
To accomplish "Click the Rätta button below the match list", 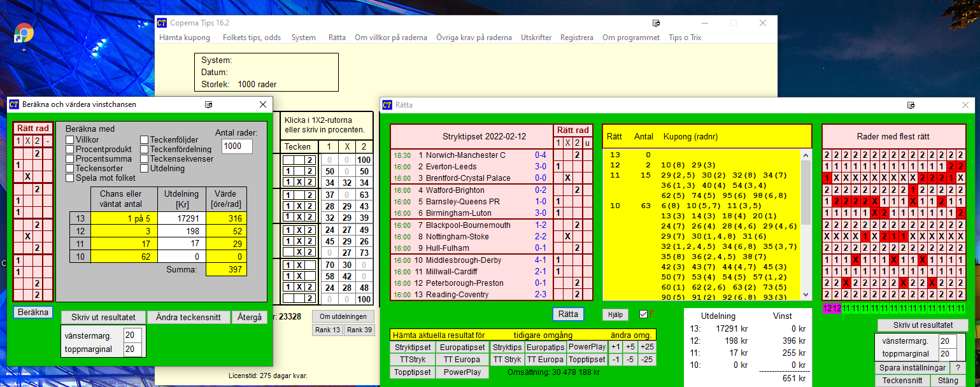I will click(x=568, y=314).
